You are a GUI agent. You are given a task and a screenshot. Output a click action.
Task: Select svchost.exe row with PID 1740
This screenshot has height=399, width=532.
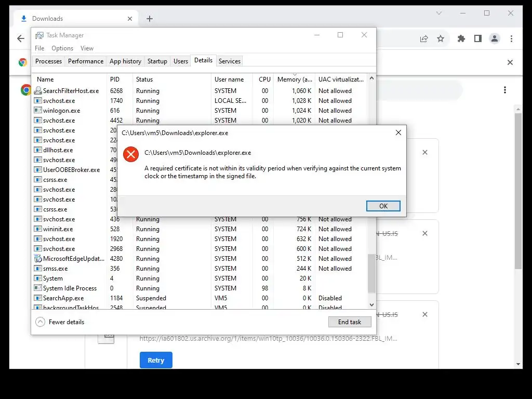[199, 100]
